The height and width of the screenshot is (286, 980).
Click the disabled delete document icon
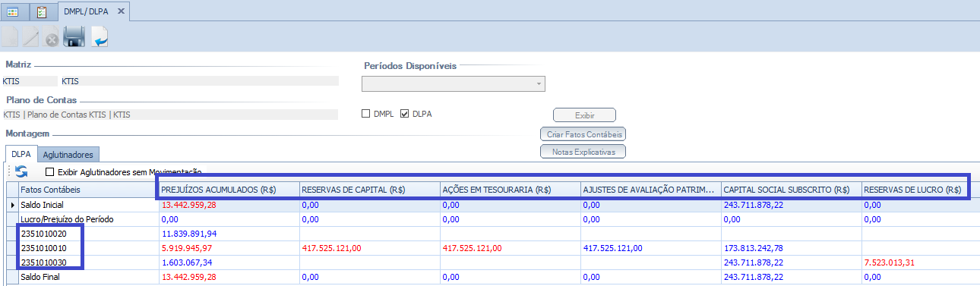[52, 36]
